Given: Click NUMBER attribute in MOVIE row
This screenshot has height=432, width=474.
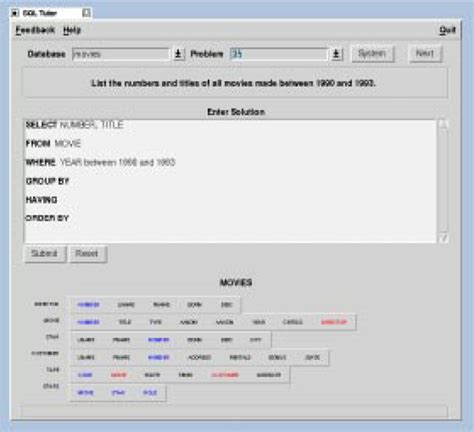Looking at the screenshot, I should tap(88, 322).
